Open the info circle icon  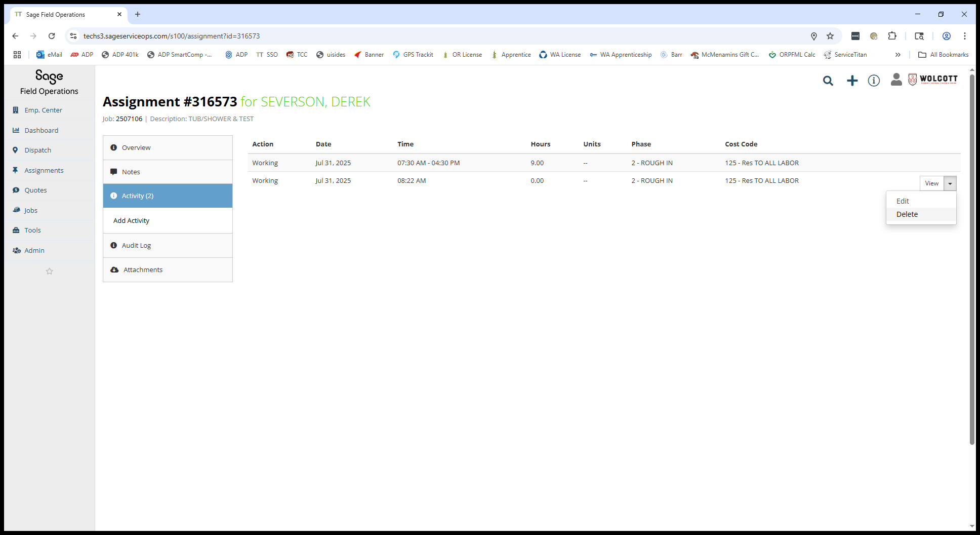point(874,81)
